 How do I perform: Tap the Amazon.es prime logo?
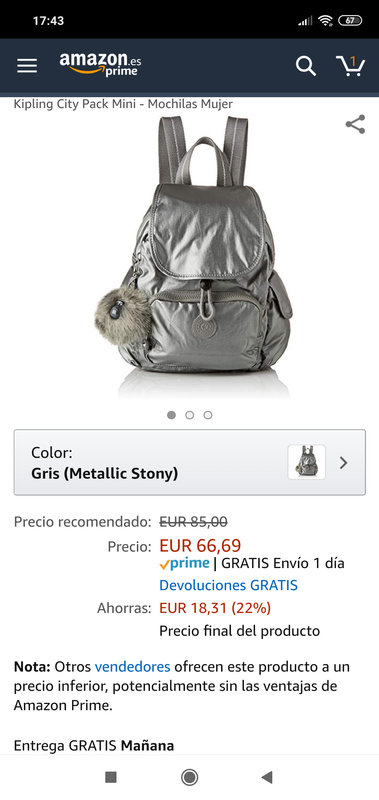point(100,64)
